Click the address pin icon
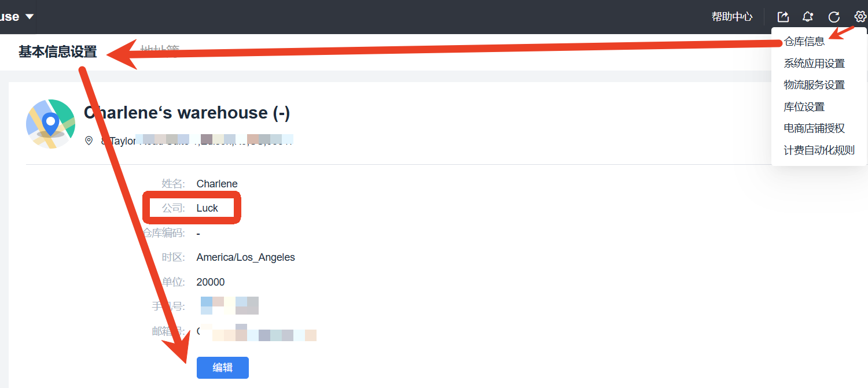The width and height of the screenshot is (868, 388). 89,141
